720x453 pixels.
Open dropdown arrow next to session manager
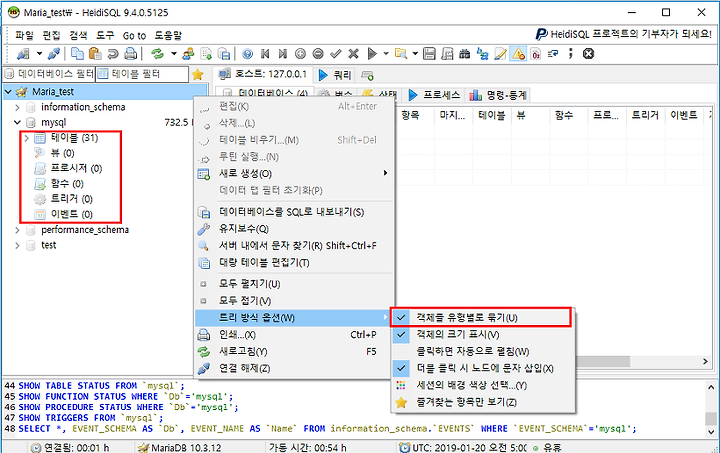click(39, 54)
